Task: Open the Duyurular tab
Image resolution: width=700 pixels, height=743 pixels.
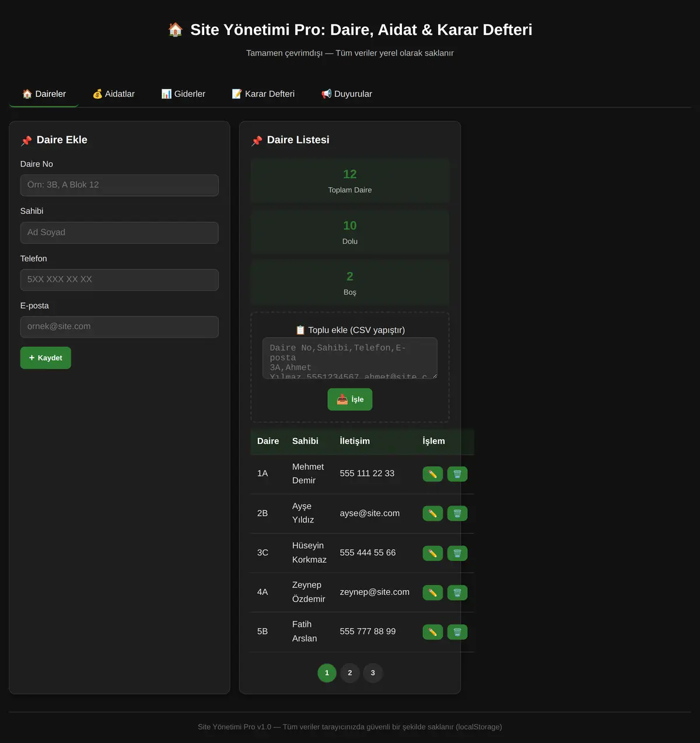Action: (346, 94)
